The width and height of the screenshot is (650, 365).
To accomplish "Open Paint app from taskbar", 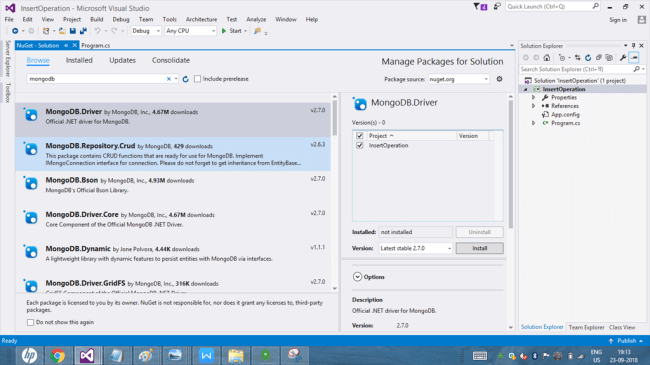I will pos(146,355).
